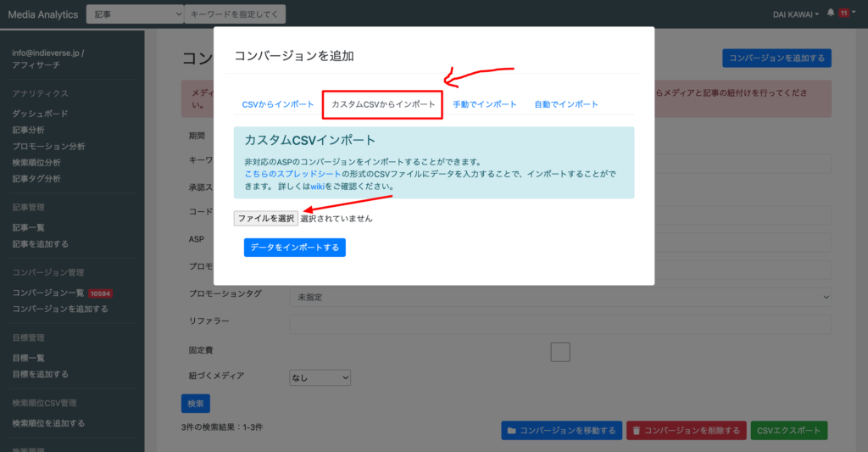868x452 pixels.
Task: Click the 検索順位CSV管理 sidebar heading
Action: point(44,404)
